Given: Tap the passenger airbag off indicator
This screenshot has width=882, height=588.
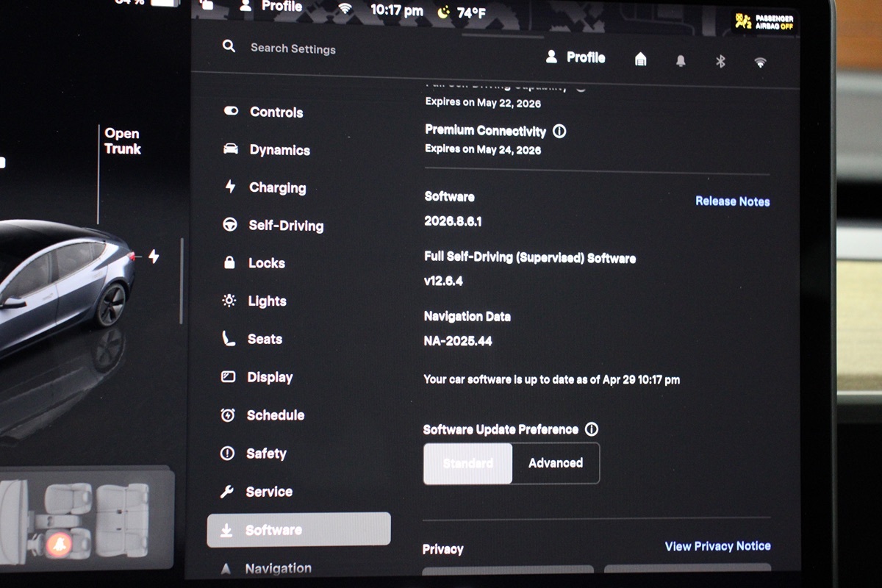Looking at the screenshot, I should click(x=764, y=22).
